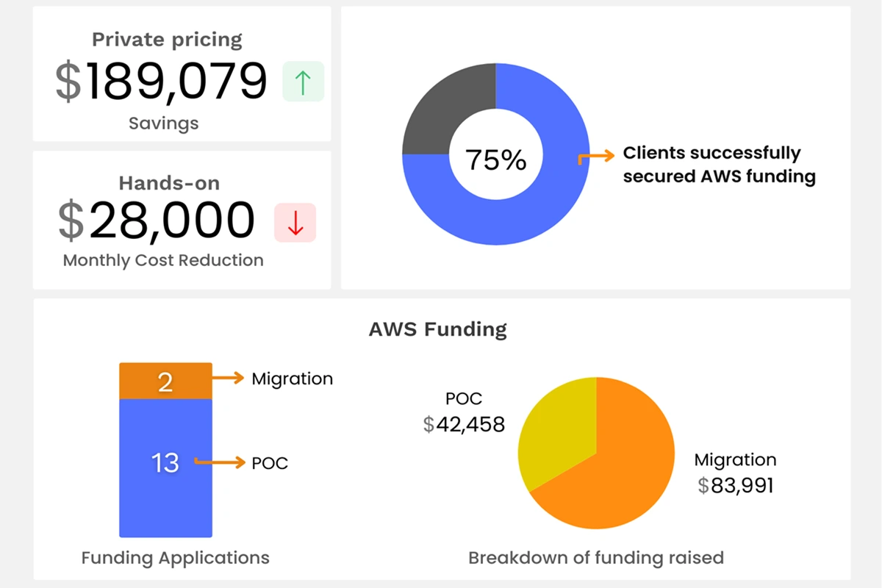Click the "AWS Funding" section title

click(438, 329)
